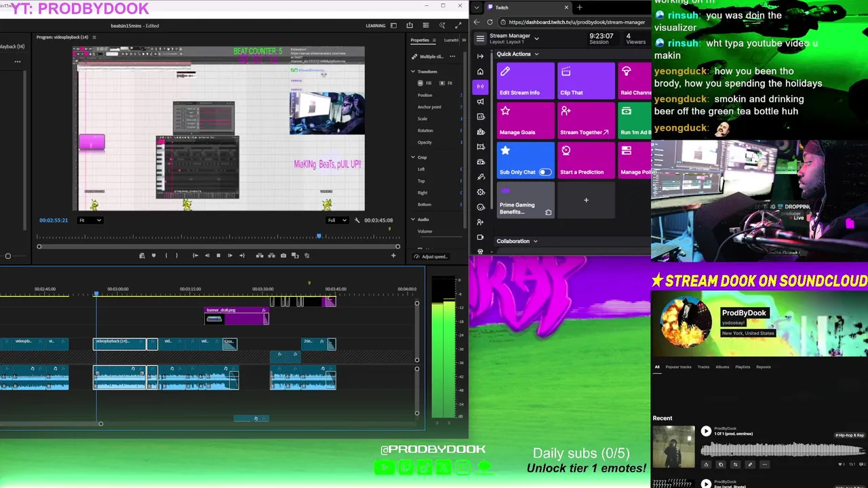Image resolution: width=868 pixels, height=488 pixels.
Task: Toggle the Fit option under Transform
Action: click(x=446, y=83)
